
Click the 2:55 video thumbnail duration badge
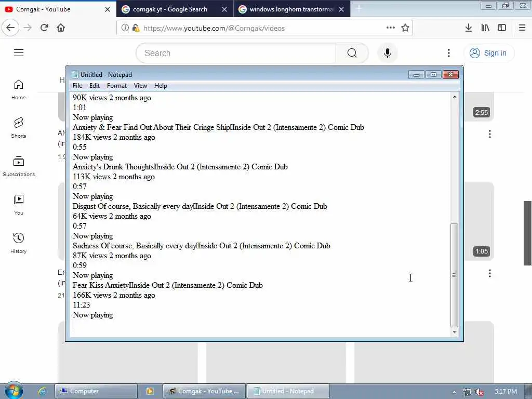[482, 112]
